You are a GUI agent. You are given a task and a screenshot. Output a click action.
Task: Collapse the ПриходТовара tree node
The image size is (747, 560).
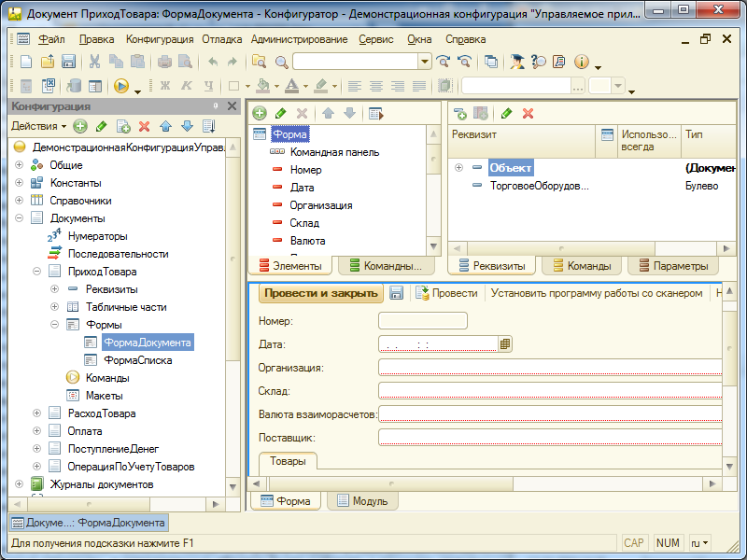(36, 272)
